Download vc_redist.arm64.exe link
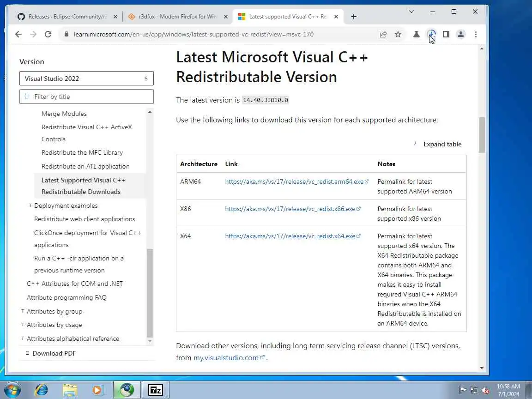 pos(296,181)
